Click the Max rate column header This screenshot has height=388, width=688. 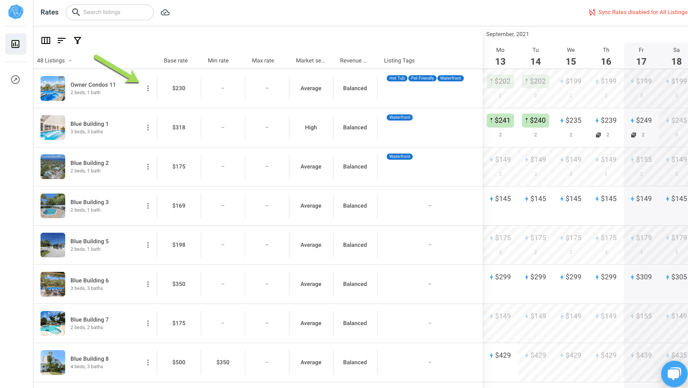263,61
